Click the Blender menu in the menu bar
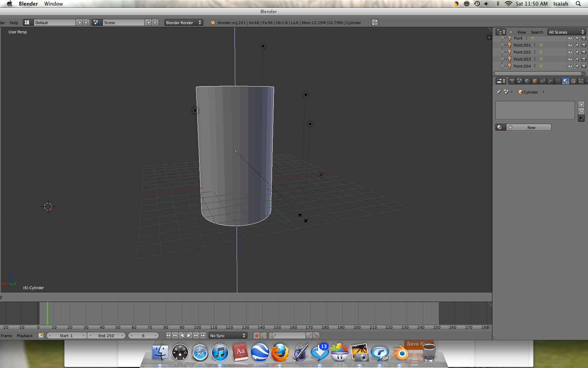This screenshot has width=588, height=368. 28,4
